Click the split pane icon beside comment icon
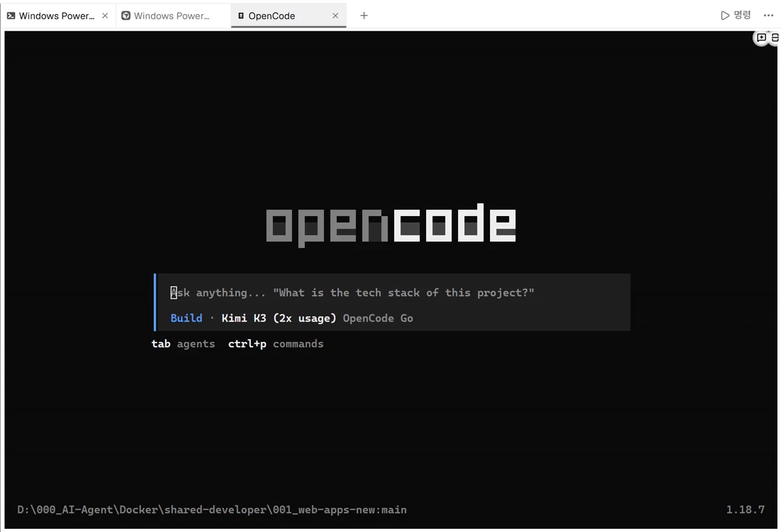Screen dimensions: 782x532 pyautogui.click(x=775, y=38)
